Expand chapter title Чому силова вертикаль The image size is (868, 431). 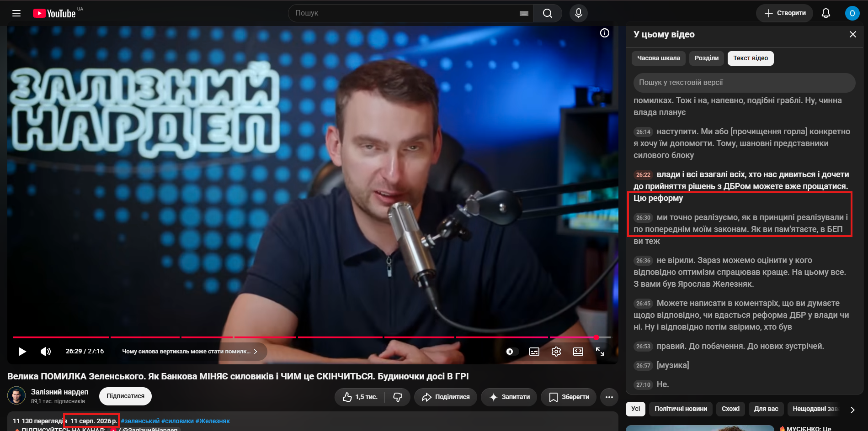point(190,352)
